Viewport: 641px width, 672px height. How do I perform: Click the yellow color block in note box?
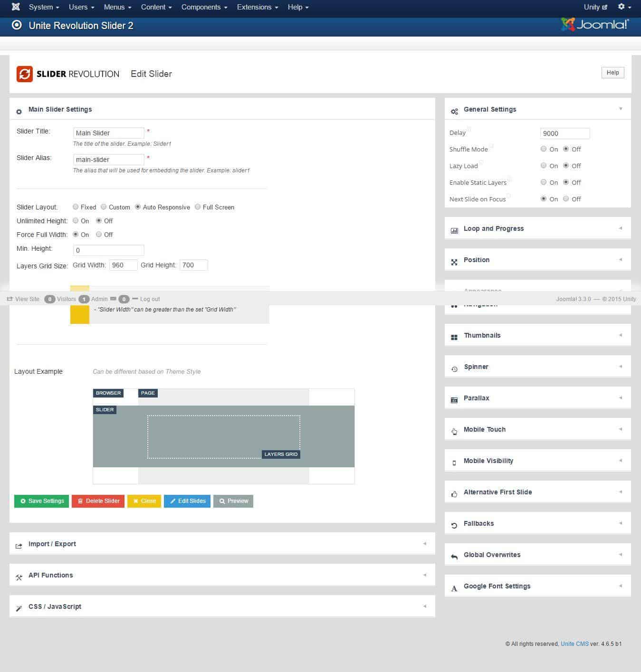(x=80, y=314)
